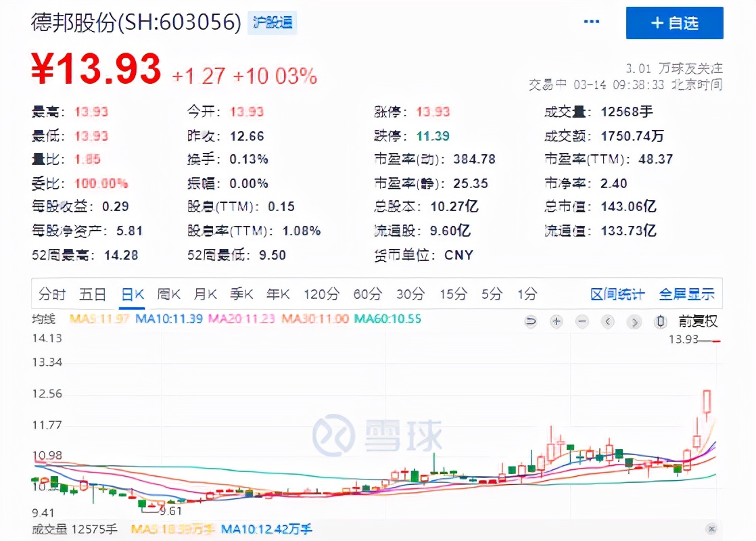756x541 pixels.
Task: Click the 市盈率(TTM) 48.37 value
Action: [656, 159]
